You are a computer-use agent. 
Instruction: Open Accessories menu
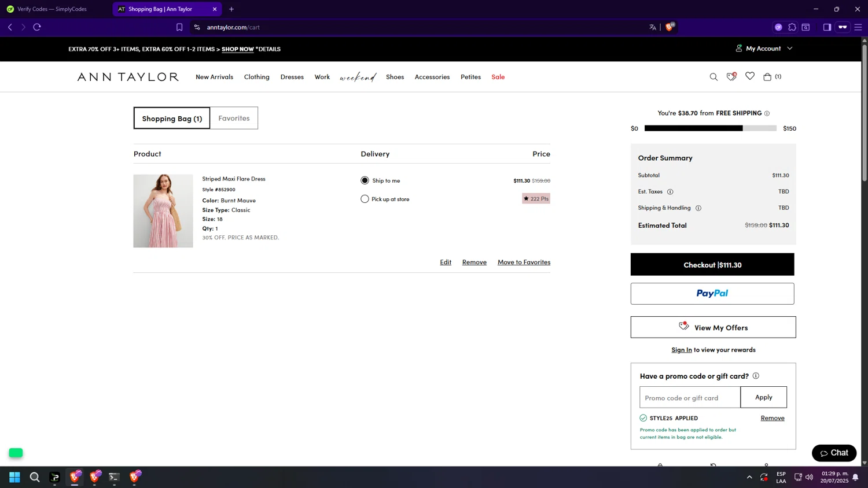(x=432, y=77)
